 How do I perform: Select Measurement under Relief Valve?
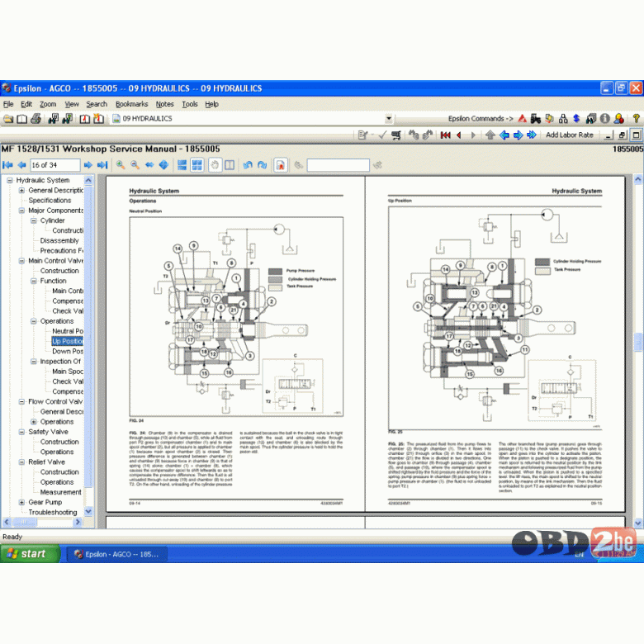pyautogui.click(x=61, y=492)
